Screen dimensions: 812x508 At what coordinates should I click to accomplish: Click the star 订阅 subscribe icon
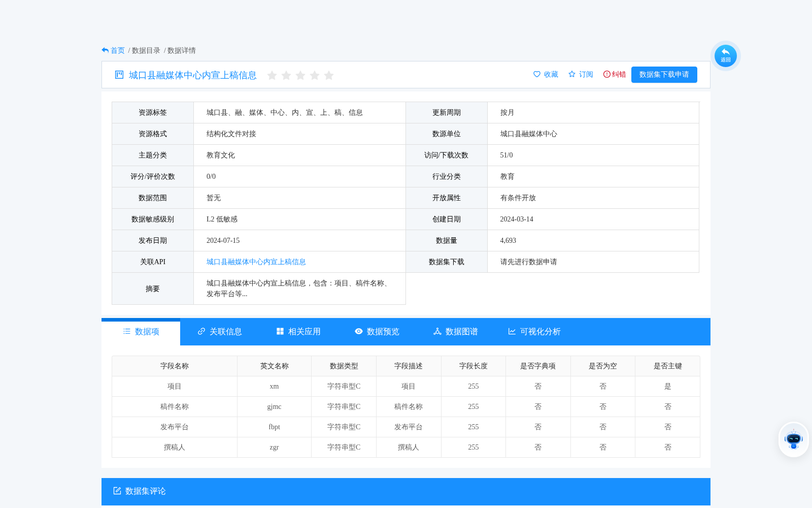(x=572, y=74)
